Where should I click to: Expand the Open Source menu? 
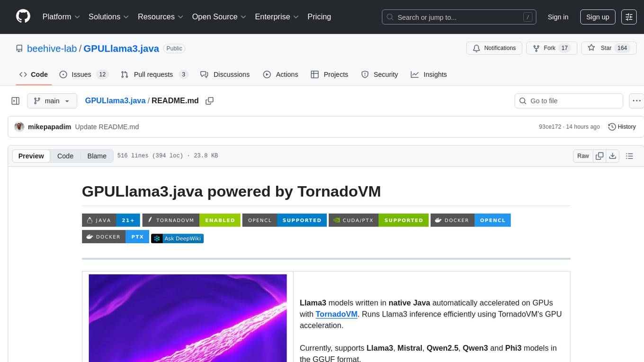219,17
